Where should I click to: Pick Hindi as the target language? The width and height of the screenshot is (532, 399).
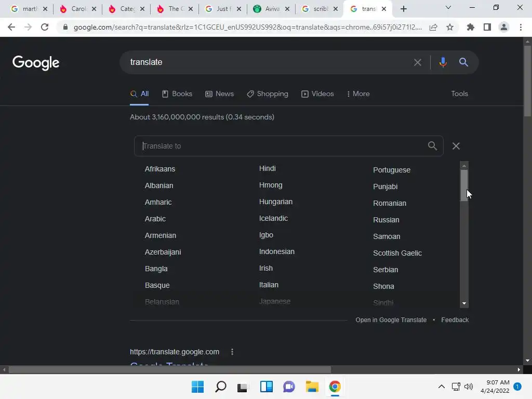[268, 169]
